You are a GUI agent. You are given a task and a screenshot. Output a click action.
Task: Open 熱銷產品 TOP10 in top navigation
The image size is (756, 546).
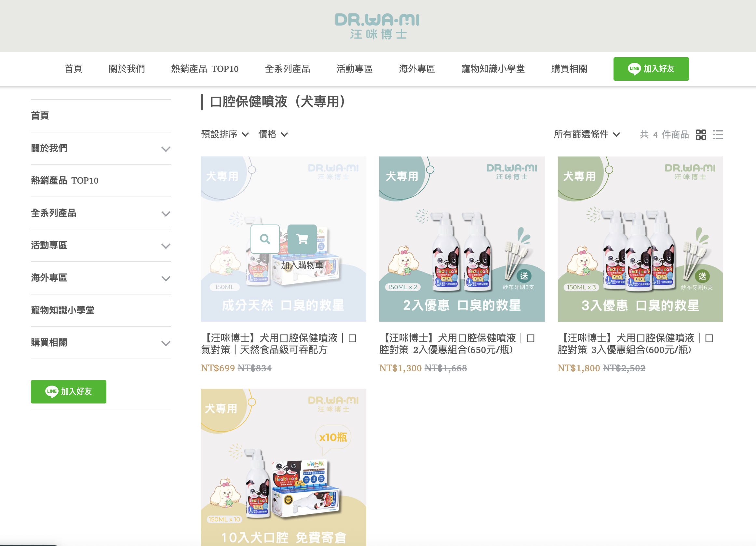205,69
